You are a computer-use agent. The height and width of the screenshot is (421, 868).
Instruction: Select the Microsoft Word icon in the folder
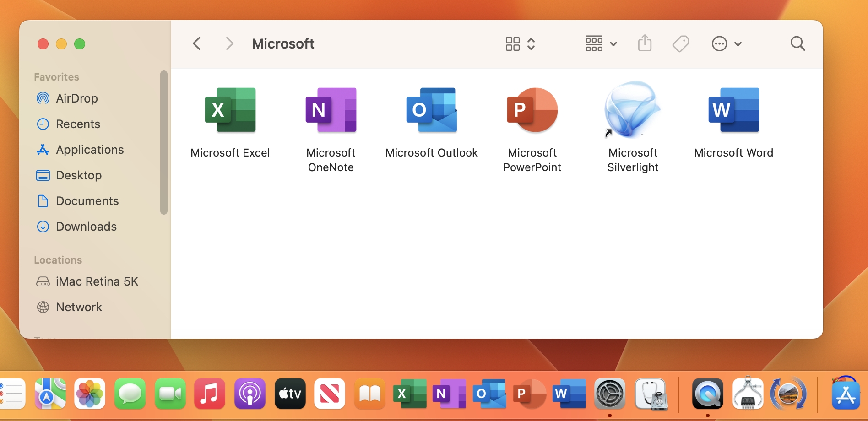click(734, 110)
